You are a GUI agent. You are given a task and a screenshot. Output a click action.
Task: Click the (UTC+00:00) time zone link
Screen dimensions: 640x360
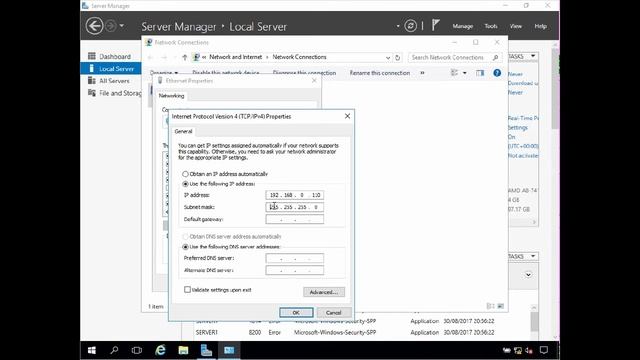click(523, 146)
